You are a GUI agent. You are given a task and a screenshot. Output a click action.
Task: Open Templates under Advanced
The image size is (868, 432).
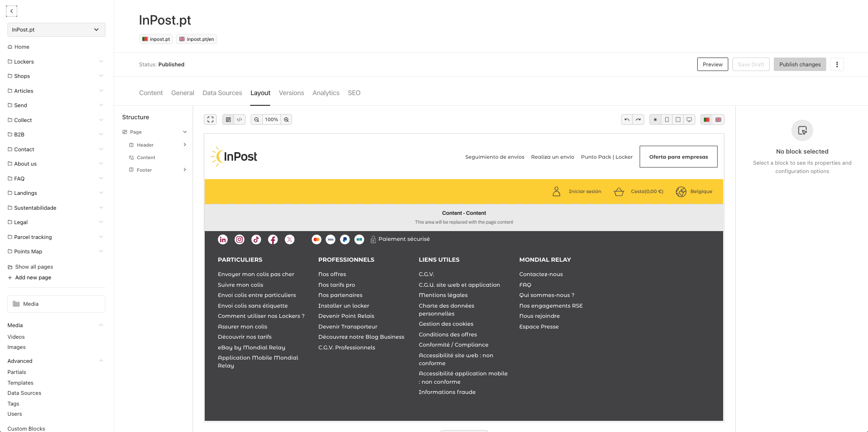pyautogui.click(x=20, y=383)
